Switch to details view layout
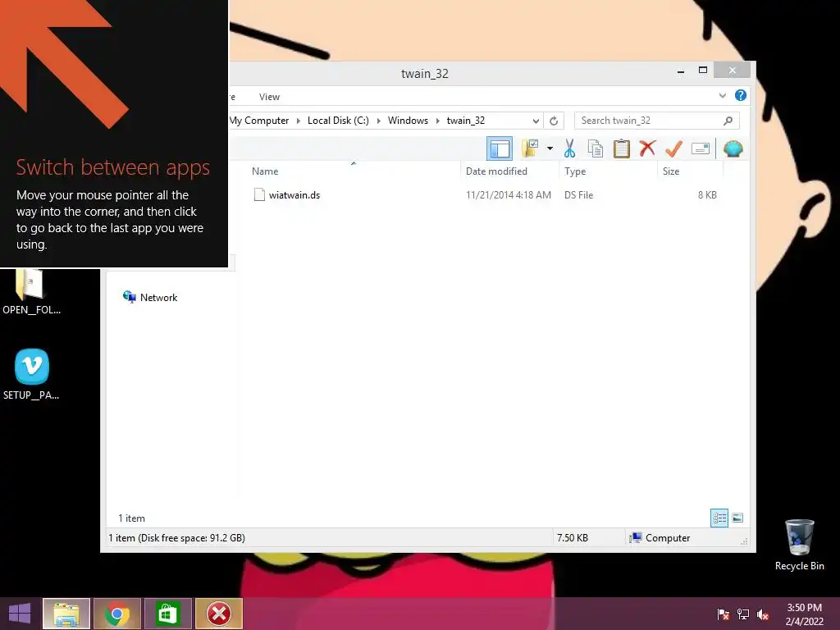The image size is (840, 630). point(719,518)
